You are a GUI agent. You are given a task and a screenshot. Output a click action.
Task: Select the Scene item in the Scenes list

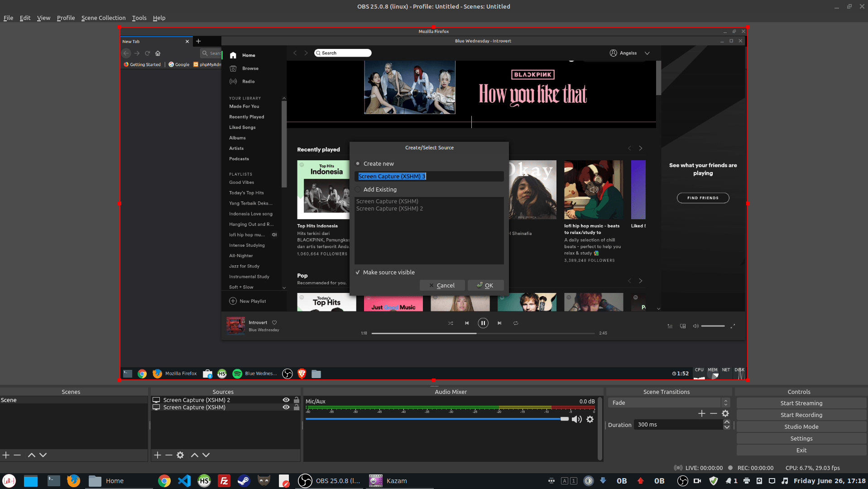pos(74,400)
